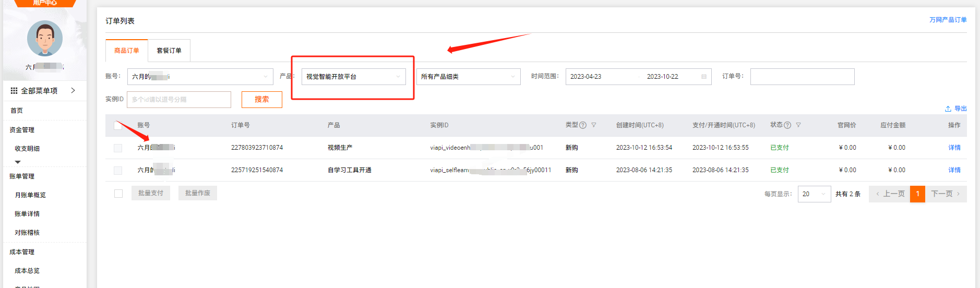Open 详情 for the 自学习工具开通 order
The width and height of the screenshot is (980, 288).
coord(954,170)
